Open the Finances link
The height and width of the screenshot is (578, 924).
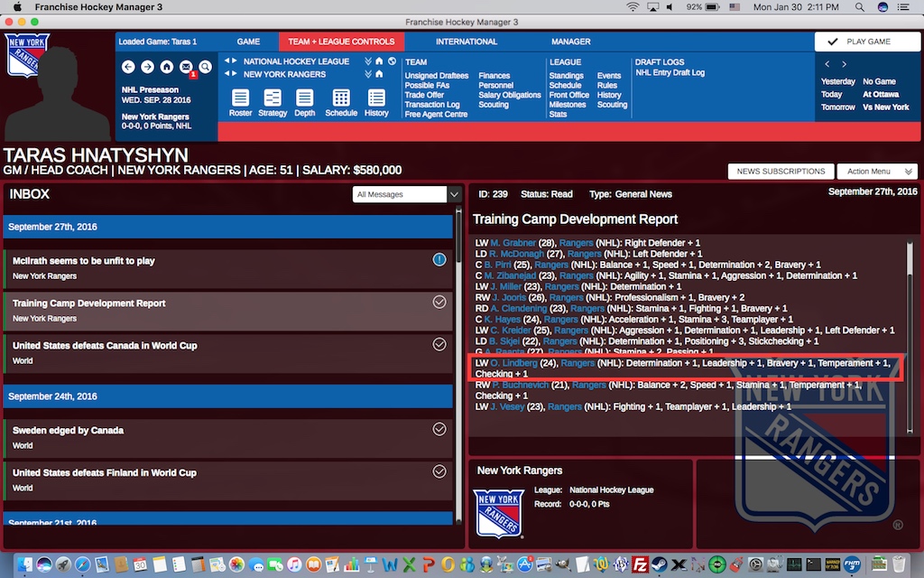click(x=494, y=76)
